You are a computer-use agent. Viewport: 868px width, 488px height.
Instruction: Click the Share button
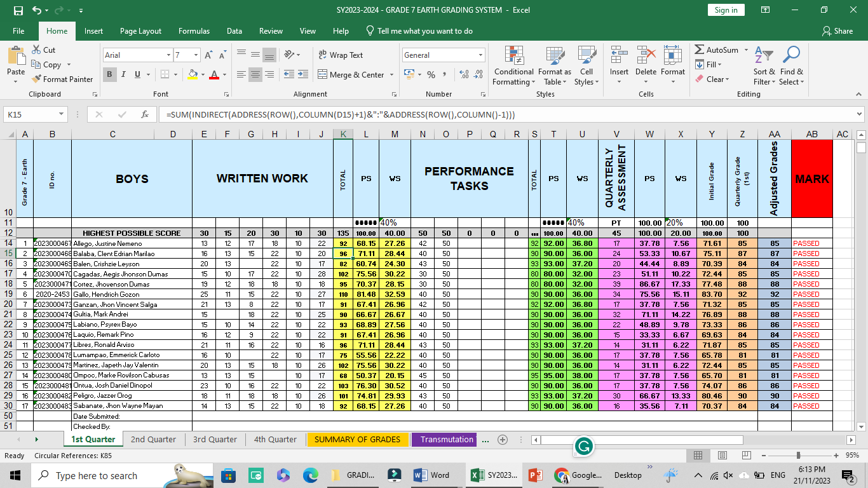pyautogui.click(x=837, y=30)
